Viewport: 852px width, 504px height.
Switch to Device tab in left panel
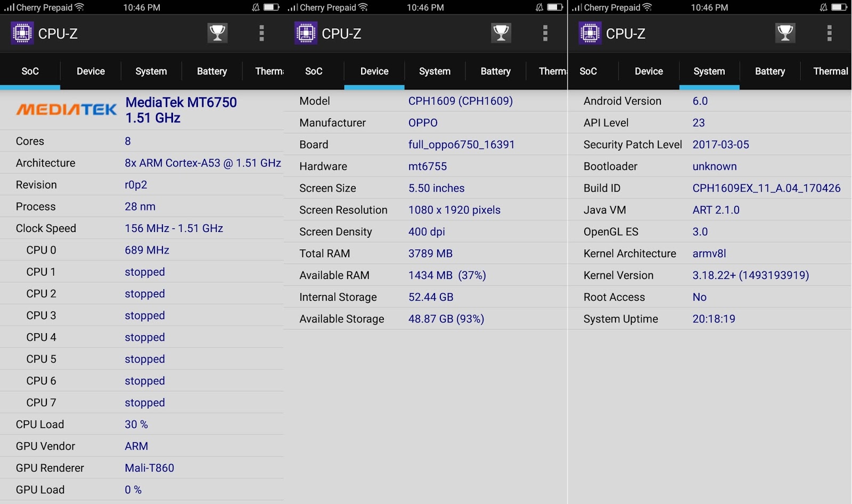[91, 71]
